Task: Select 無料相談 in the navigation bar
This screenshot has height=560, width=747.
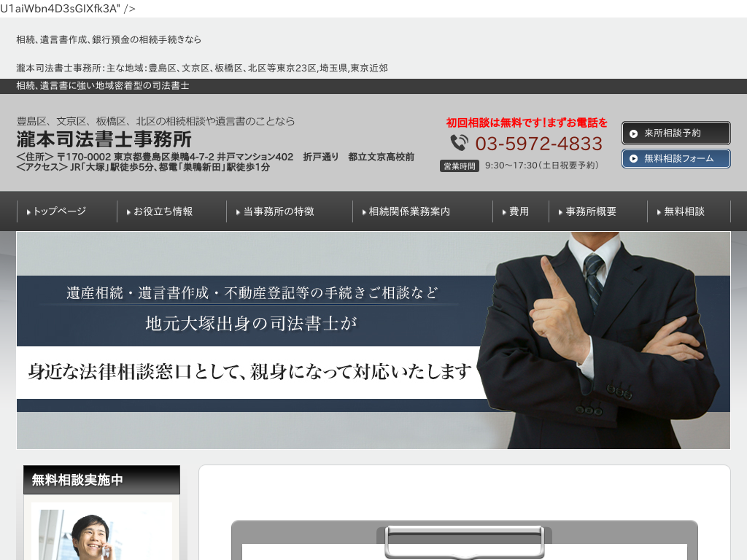Action: click(x=684, y=211)
